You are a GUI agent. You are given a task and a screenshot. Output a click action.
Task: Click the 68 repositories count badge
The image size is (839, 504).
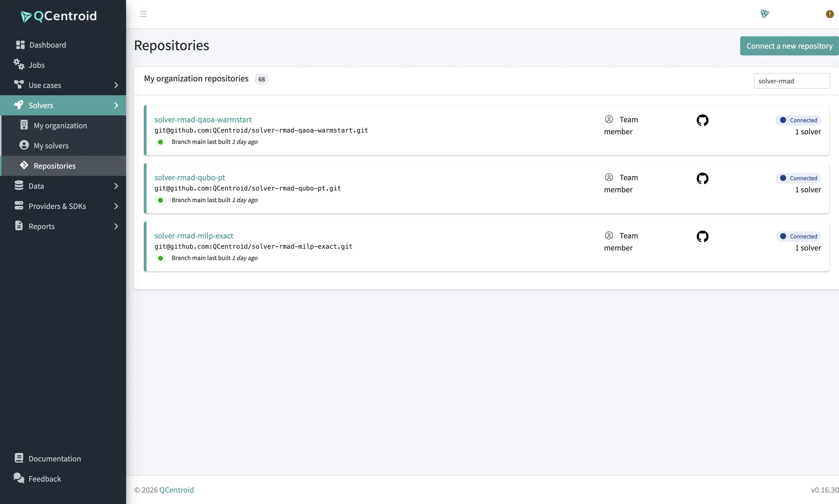261,79
